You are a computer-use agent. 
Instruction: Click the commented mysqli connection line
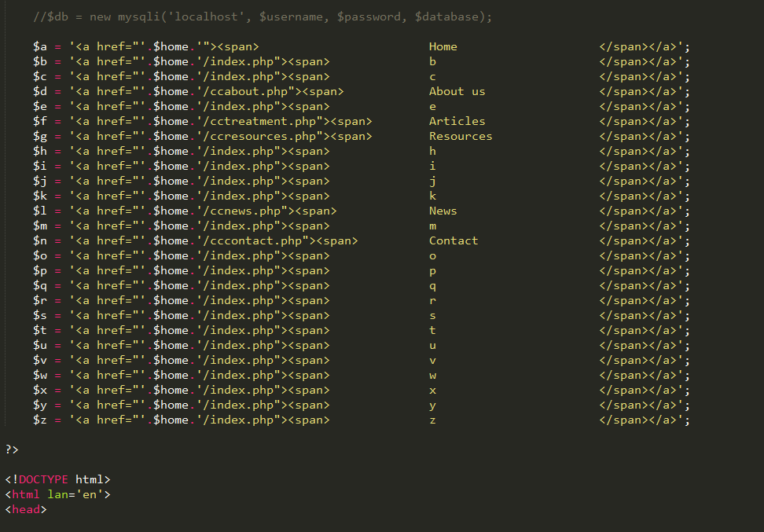(259, 17)
